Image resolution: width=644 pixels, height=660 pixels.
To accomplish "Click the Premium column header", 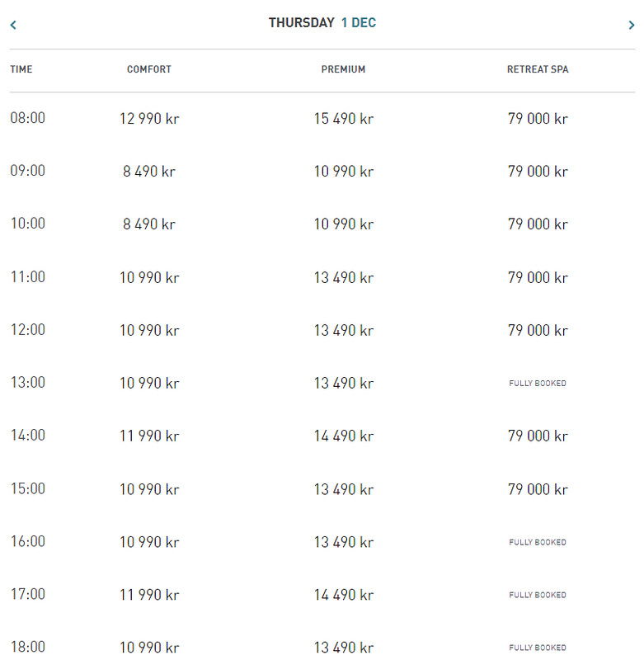I will [x=343, y=69].
